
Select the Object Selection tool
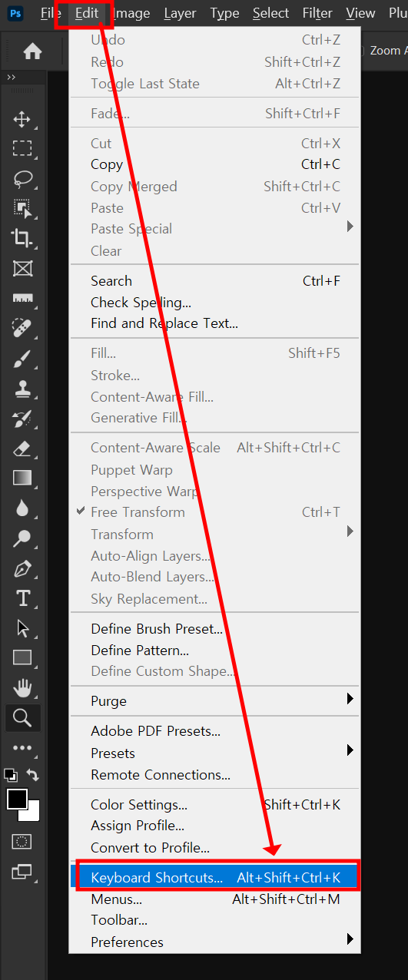coord(22,208)
